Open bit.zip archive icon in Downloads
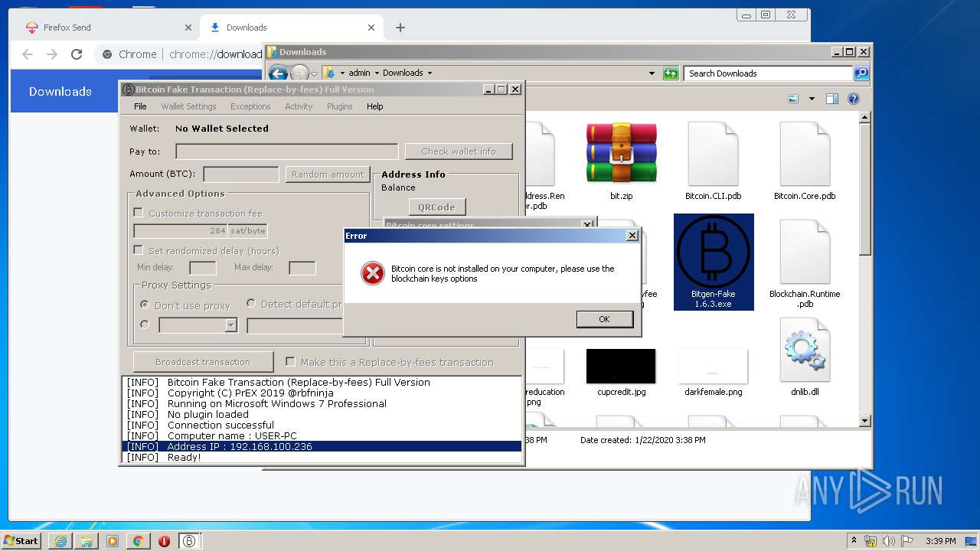The width and height of the screenshot is (980, 551). point(621,153)
